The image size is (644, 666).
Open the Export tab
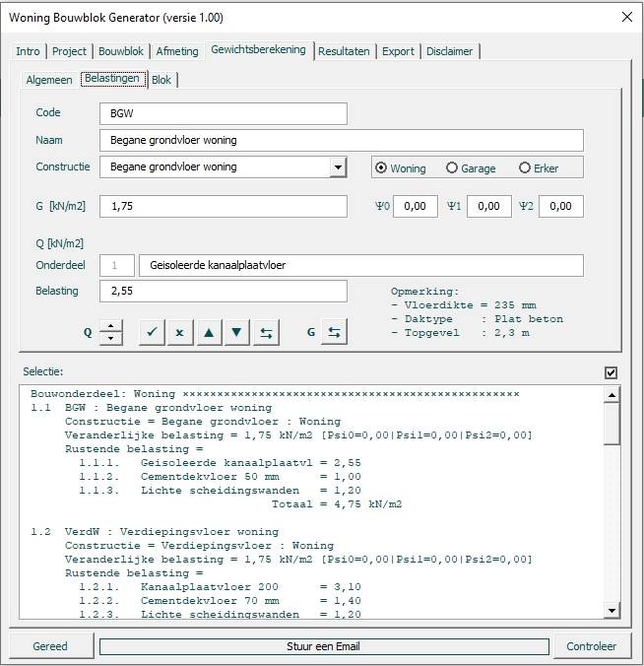click(398, 51)
